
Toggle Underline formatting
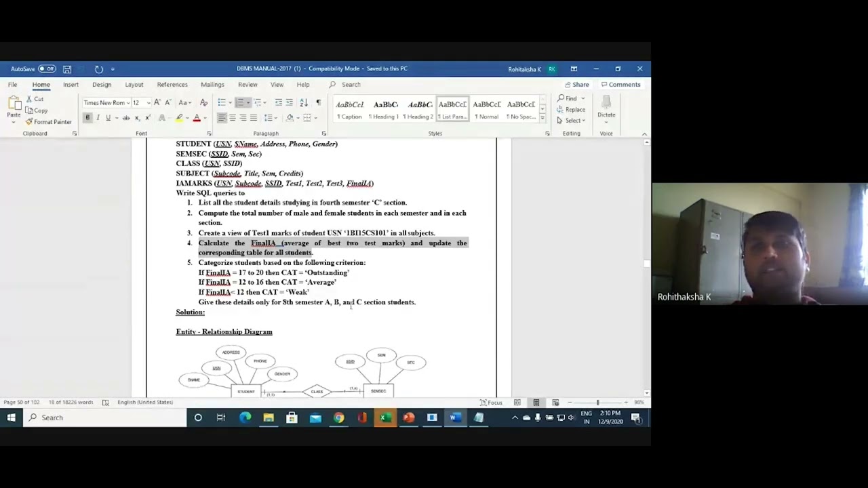point(108,118)
